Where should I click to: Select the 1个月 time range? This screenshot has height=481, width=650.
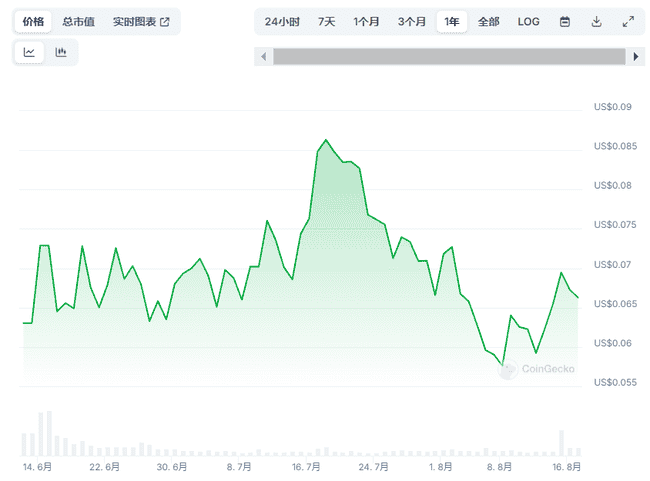[367, 21]
